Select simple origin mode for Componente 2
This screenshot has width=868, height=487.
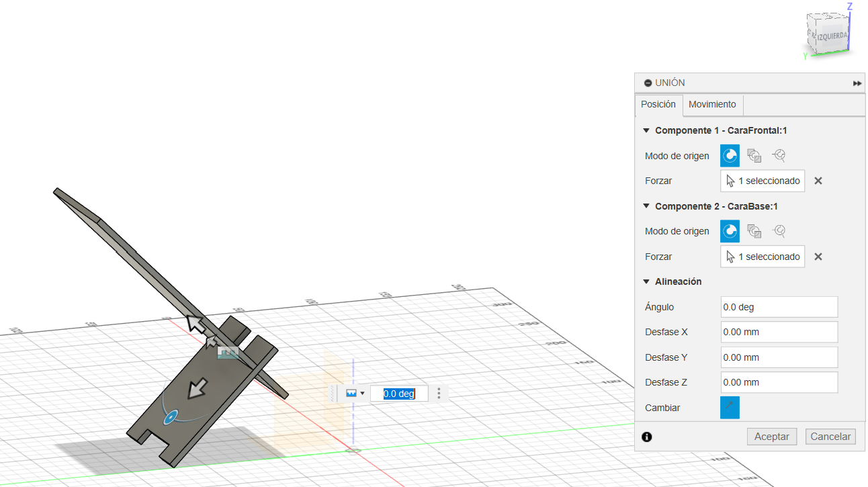tap(730, 231)
